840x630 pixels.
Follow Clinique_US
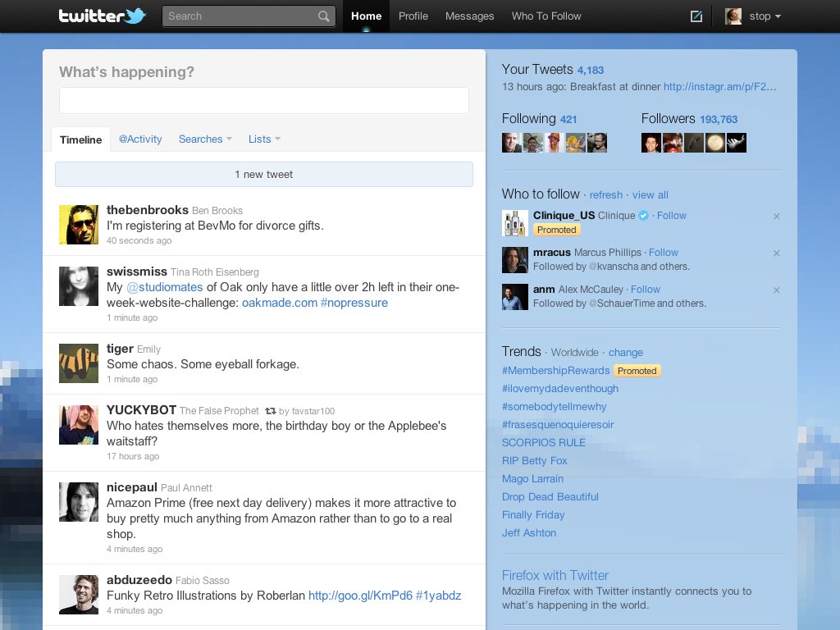[x=672, y=216]
